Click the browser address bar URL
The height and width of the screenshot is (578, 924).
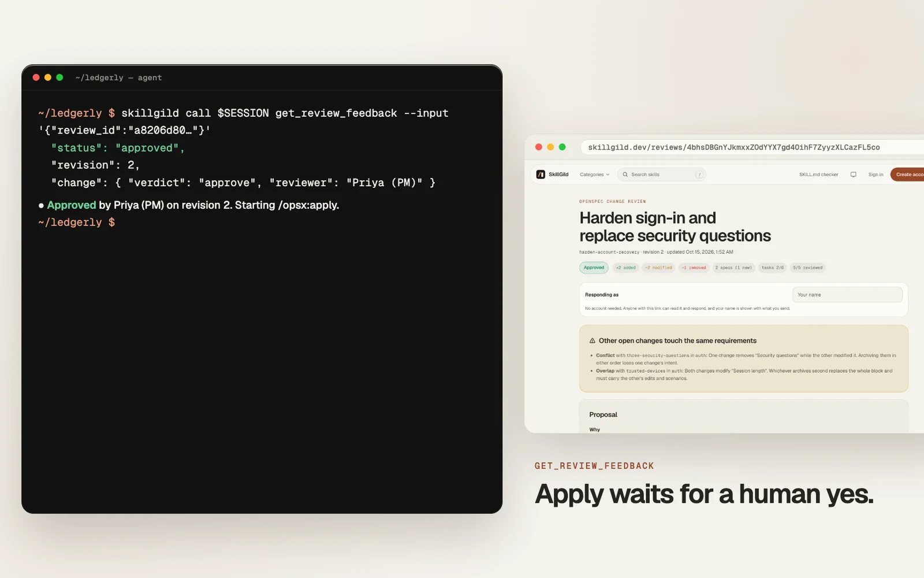pyautogui.click(x=733, y=147)
